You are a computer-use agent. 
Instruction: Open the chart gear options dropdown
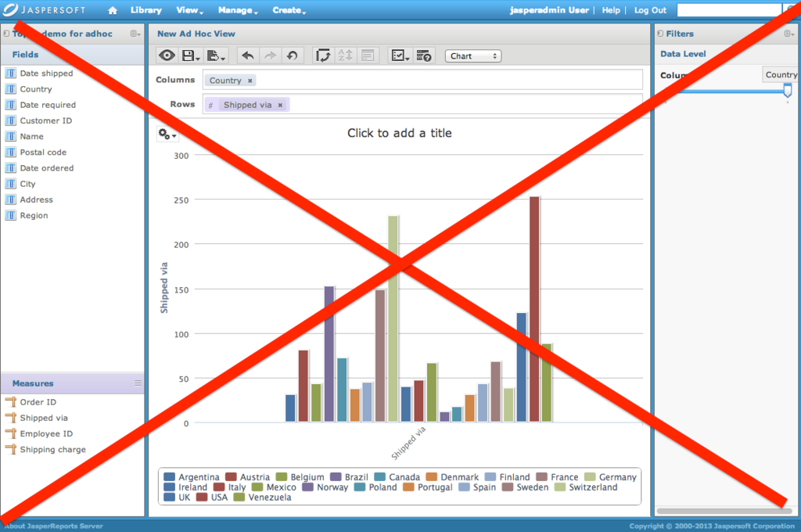(167, 135)
